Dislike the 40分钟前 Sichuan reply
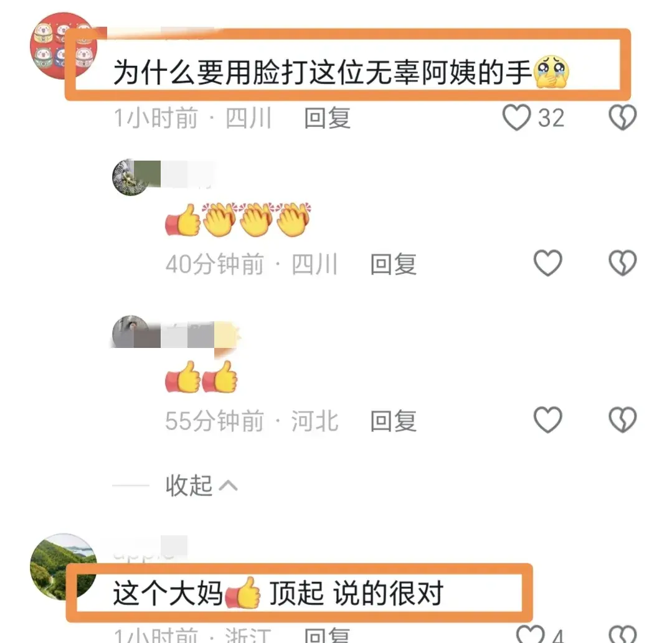This screenshot has width=672, height=643. coord(622,263)
